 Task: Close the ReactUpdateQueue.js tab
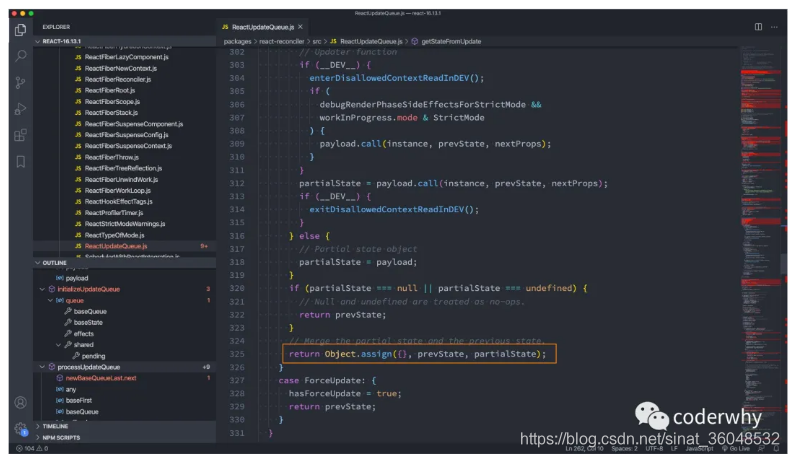[301, 27]
